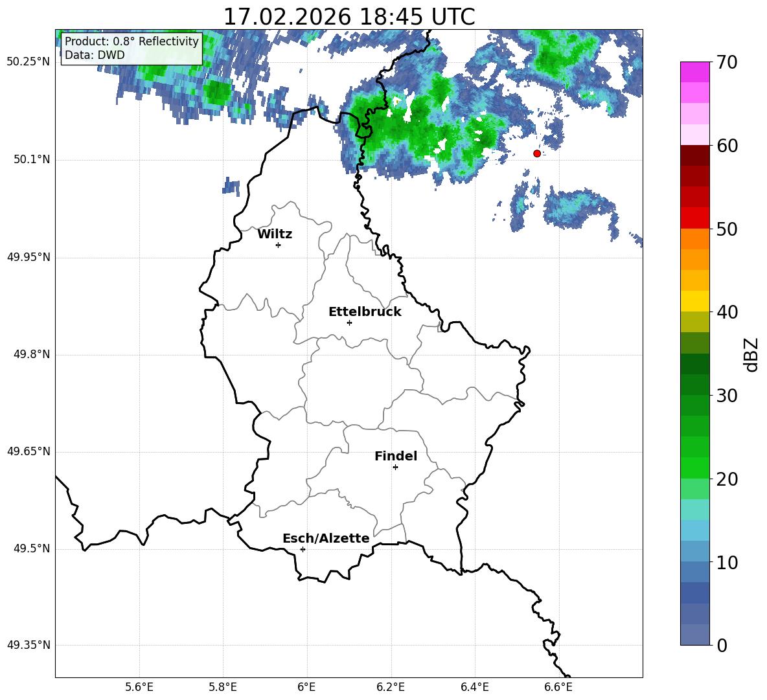The width and height of the screenshot is (767, 700).
Task: Click the Ettelbruck station label
Action: (365, 312)
